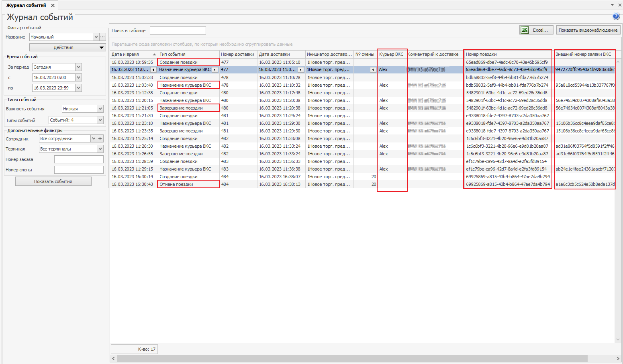623x364 pixels.
Task: Close the Журнал событий tab
Action: click(x=53, y=6)
